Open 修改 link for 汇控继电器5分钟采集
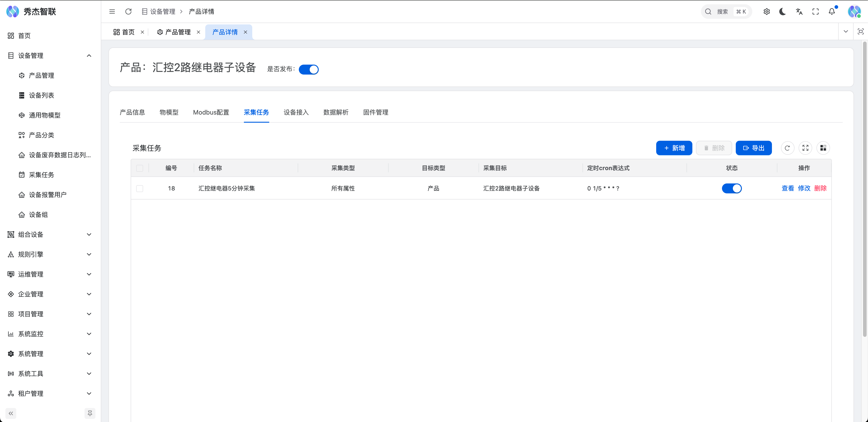 click(x=804, y=188)
